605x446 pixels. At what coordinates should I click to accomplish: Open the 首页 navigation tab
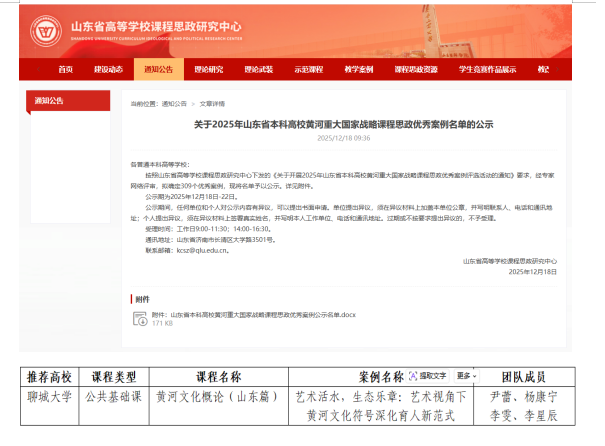pyautogui.click(x=66, y=70)
